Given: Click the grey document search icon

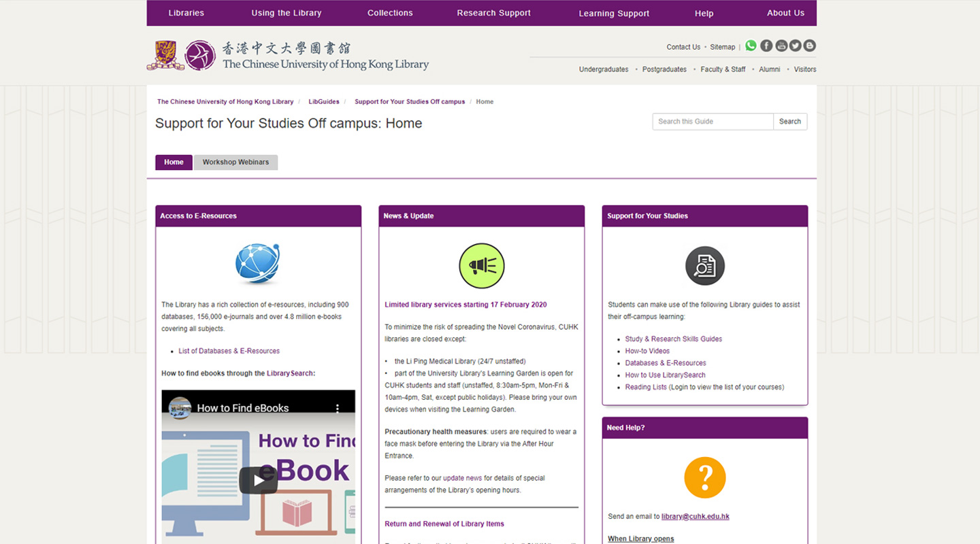Looking at the screenshot, I should [x=705, y=266].
